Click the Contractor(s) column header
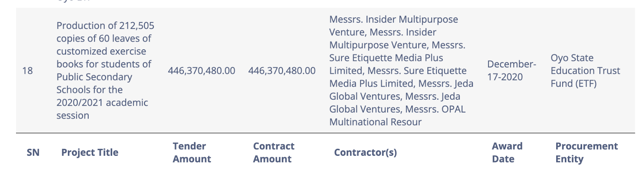Screen dimensions: 644x169 click(365, 152)
